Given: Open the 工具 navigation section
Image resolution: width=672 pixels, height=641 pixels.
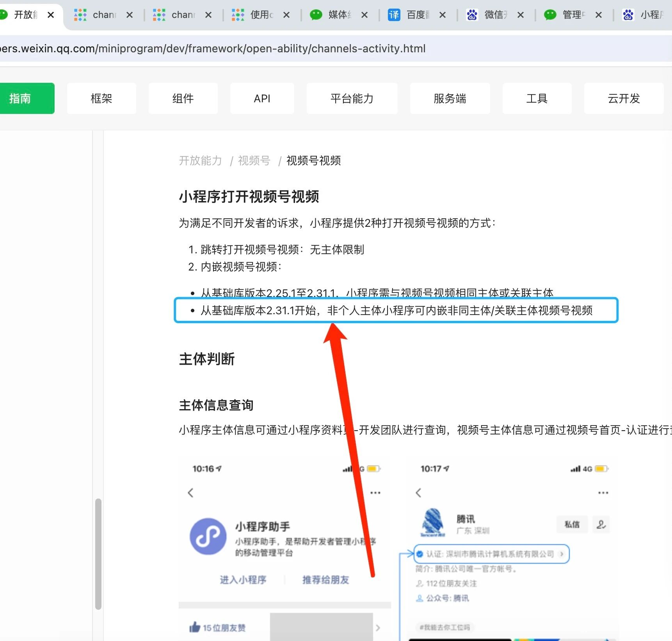Looking at the screenshot, I should click(x=537, y=98).
